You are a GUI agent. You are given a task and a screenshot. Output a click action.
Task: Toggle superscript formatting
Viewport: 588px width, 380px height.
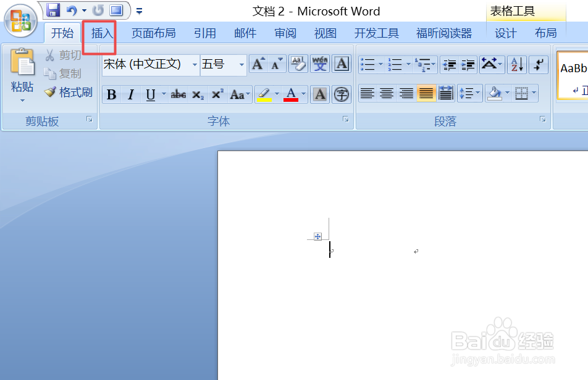217,94
